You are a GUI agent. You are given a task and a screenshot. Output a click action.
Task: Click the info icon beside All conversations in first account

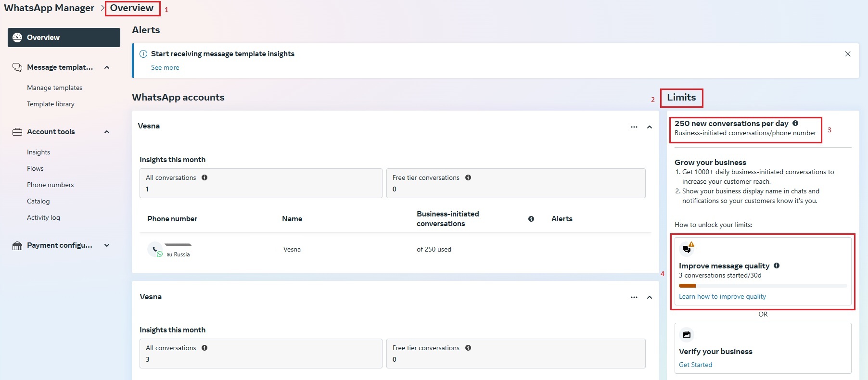pyautogui.click(x=204, y=177)
